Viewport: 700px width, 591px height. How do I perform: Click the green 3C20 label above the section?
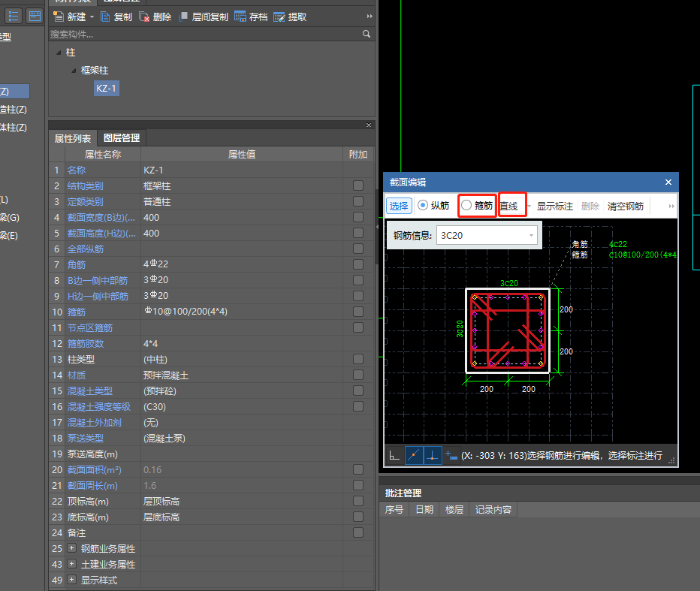coord(509,283)
